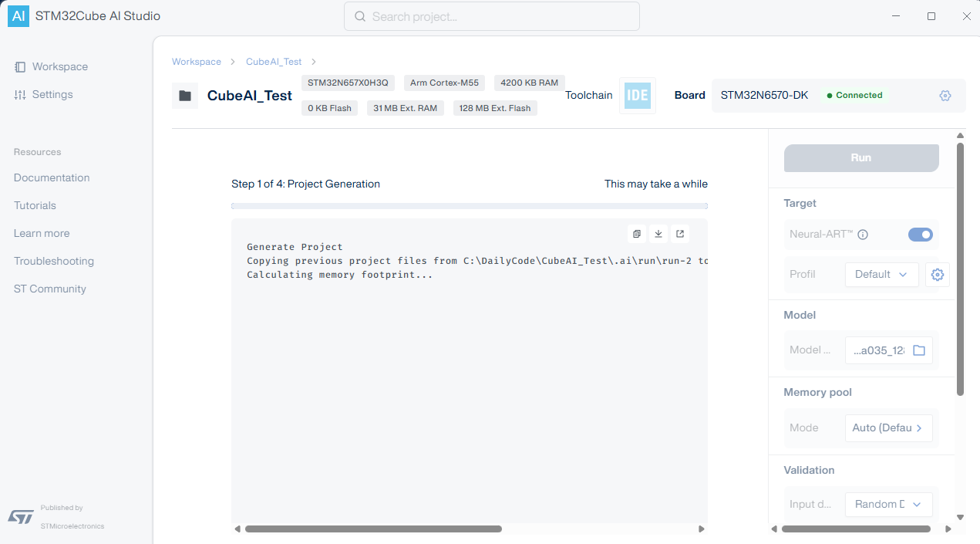
Task: Download the log with download icon
Action: tap(658, 234)
